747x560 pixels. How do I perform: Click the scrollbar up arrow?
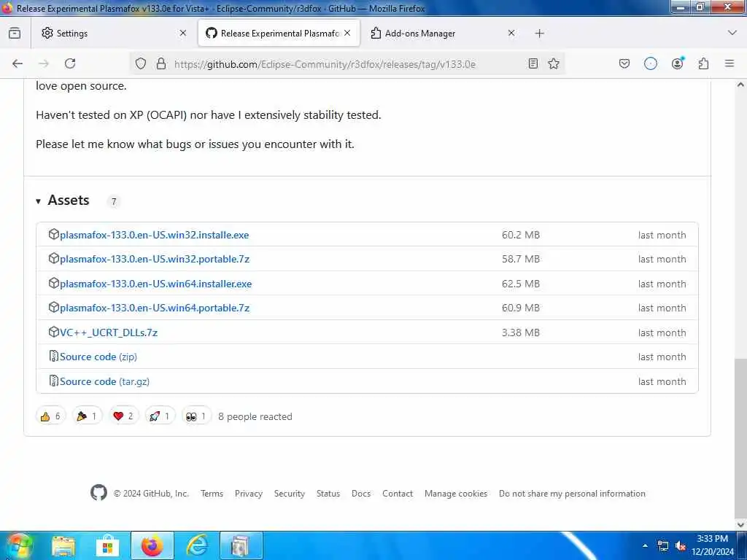click(x=740, y=85)
